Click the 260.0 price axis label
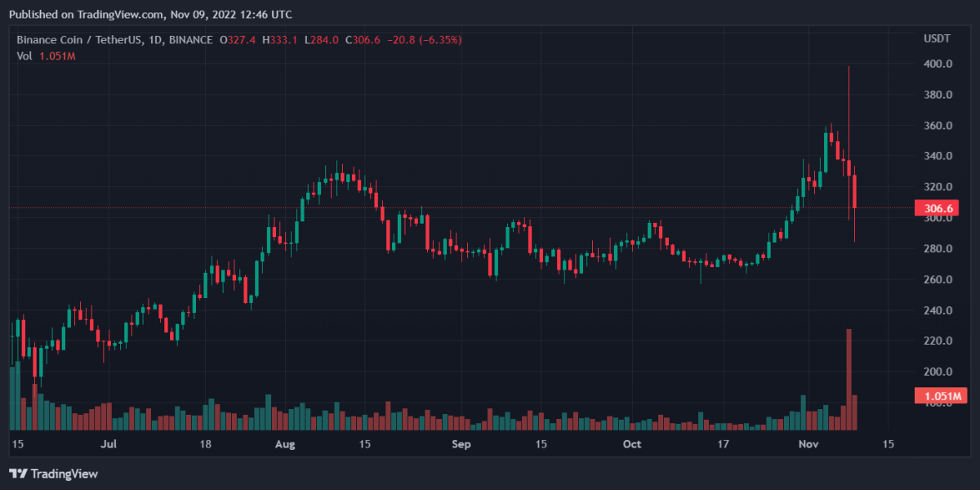 pos(937,279)
